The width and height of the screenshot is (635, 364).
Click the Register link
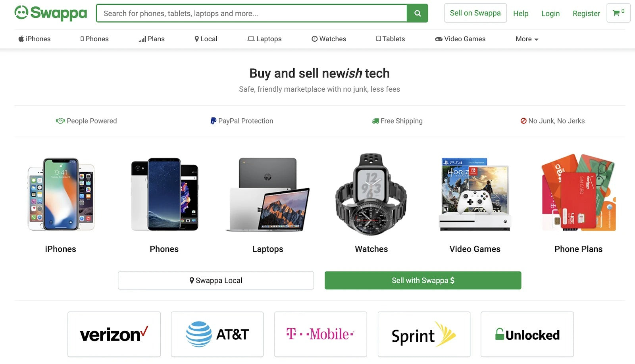click(x=586, y=13)
